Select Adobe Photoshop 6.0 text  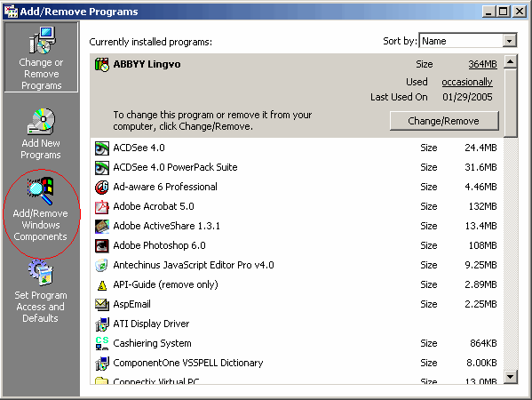tap(160, 245)
